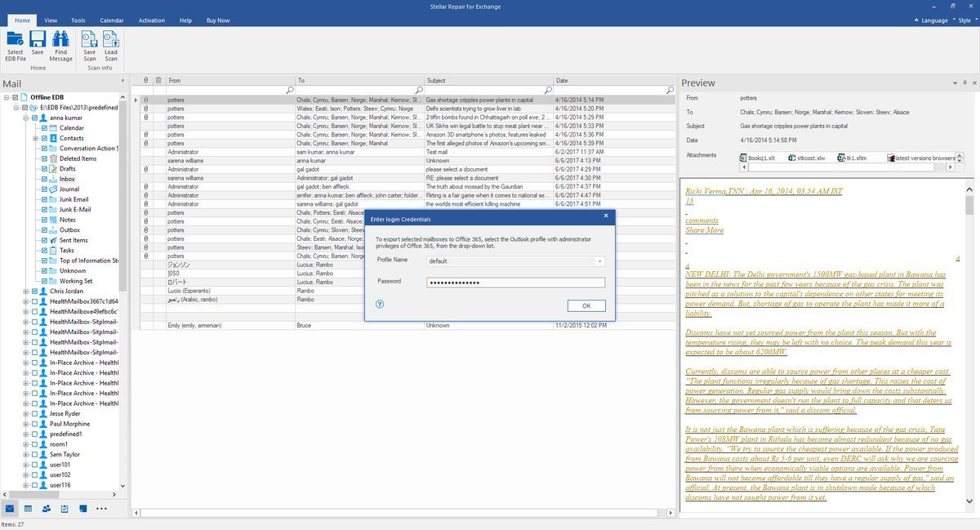Select the Journal folder in the tree
The image size is (980, 530).
[69, 189]
